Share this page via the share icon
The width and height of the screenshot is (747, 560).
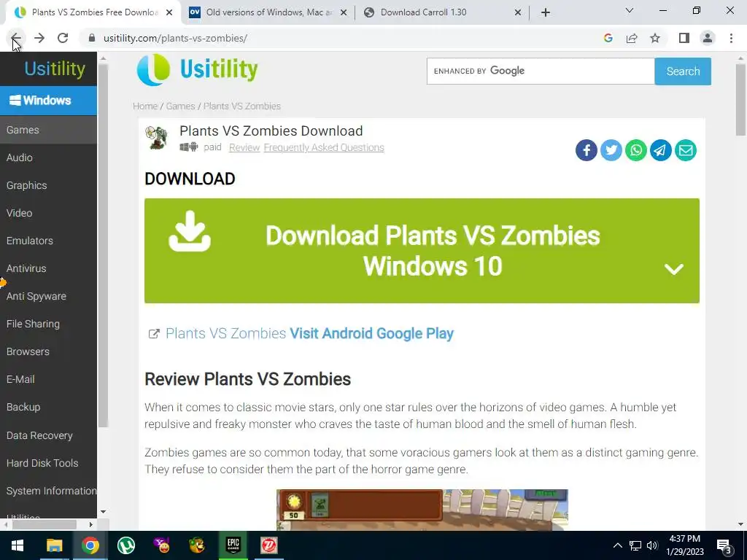[632, 38]
